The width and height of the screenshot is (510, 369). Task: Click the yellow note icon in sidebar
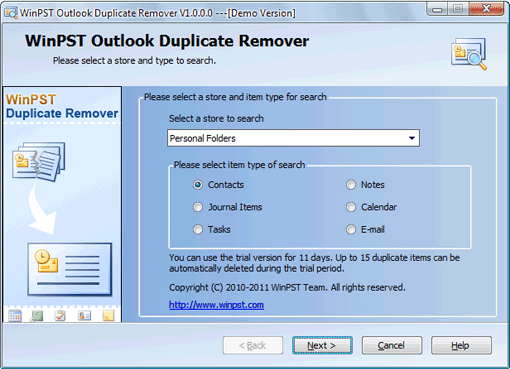click(108, 315)
